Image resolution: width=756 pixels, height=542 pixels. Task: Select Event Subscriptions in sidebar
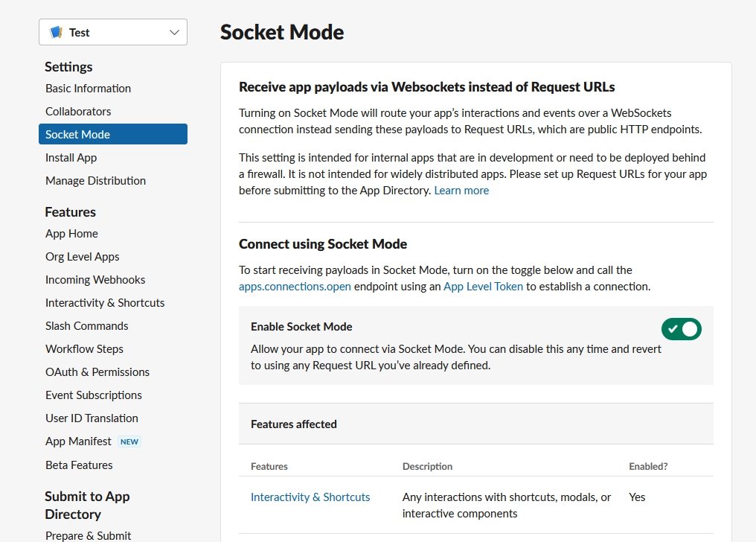tap(93, 395)
